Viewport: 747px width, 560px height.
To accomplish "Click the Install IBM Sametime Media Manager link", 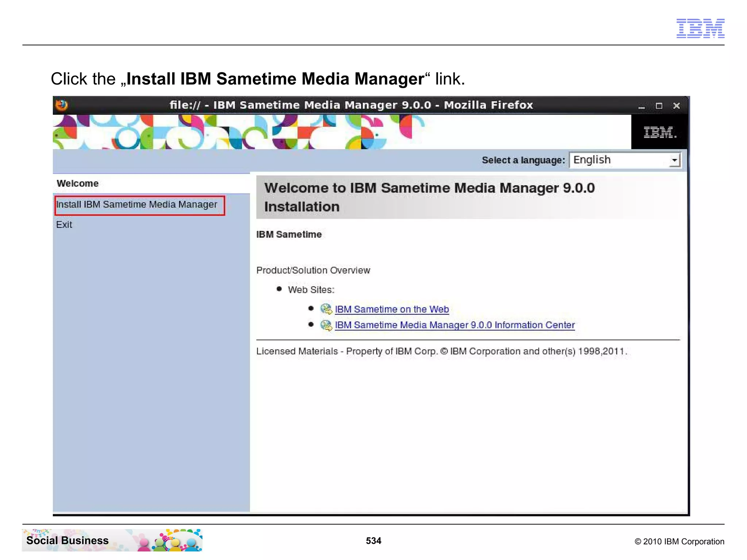I will (137, 205).
